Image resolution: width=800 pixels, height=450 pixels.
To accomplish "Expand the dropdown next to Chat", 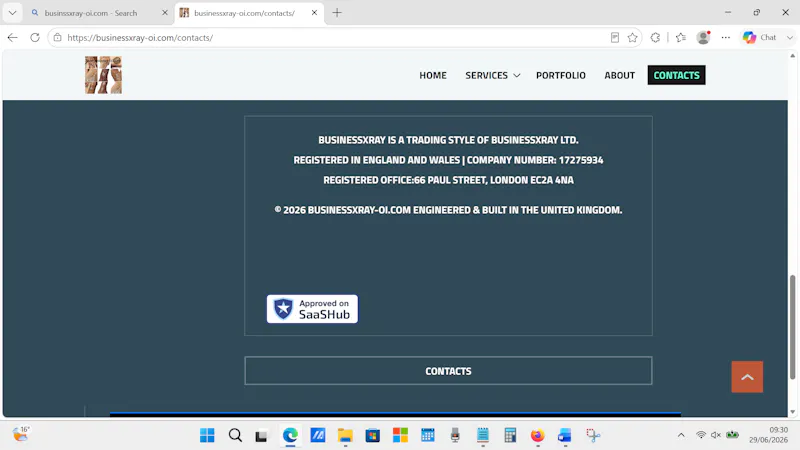I will (790, 37).
